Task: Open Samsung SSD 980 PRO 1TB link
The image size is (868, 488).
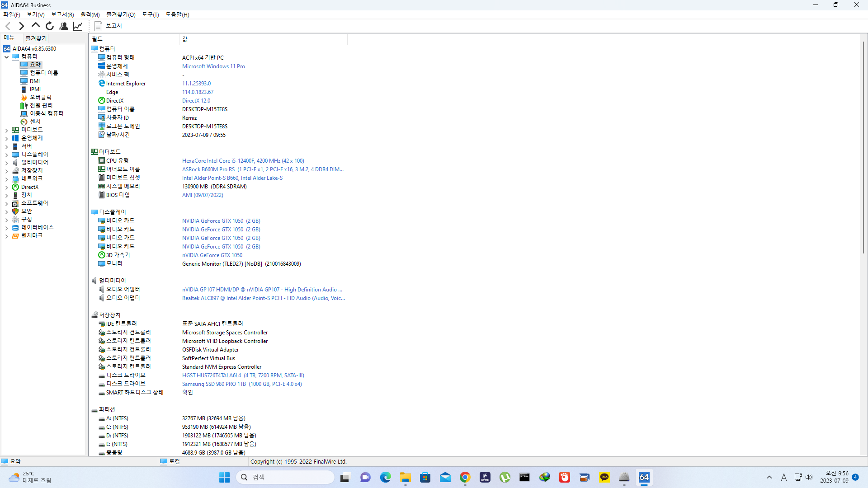Action: tap(242, 384)
